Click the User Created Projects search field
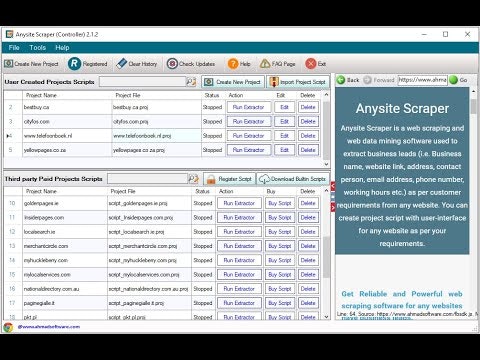This screenshot has width=480, height=360. [x=142, y=82]
